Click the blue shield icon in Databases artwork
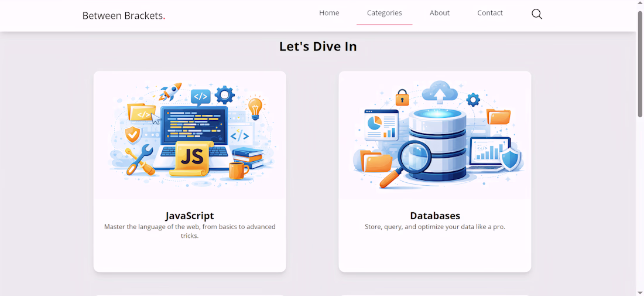Image resolution: width=644 pixels, height=296 pixels. 511,159
